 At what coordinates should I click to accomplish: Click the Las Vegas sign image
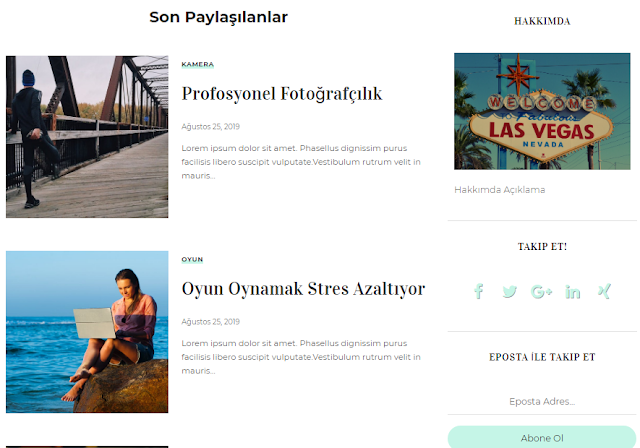coord(542,111)
